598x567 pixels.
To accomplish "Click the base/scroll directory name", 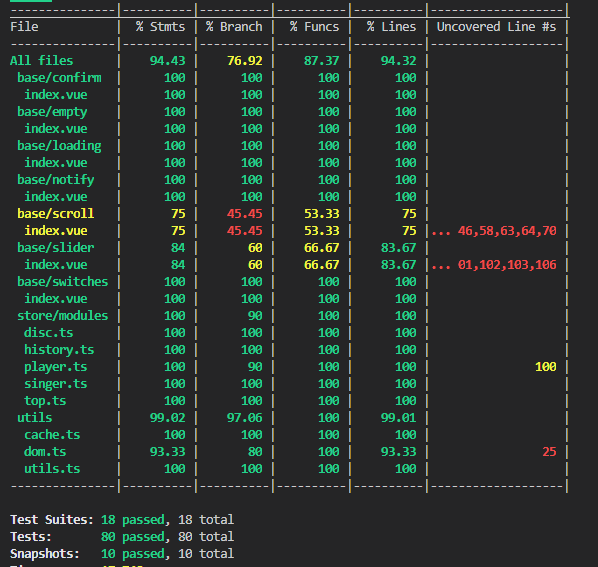I will click(x=56, y=214).
